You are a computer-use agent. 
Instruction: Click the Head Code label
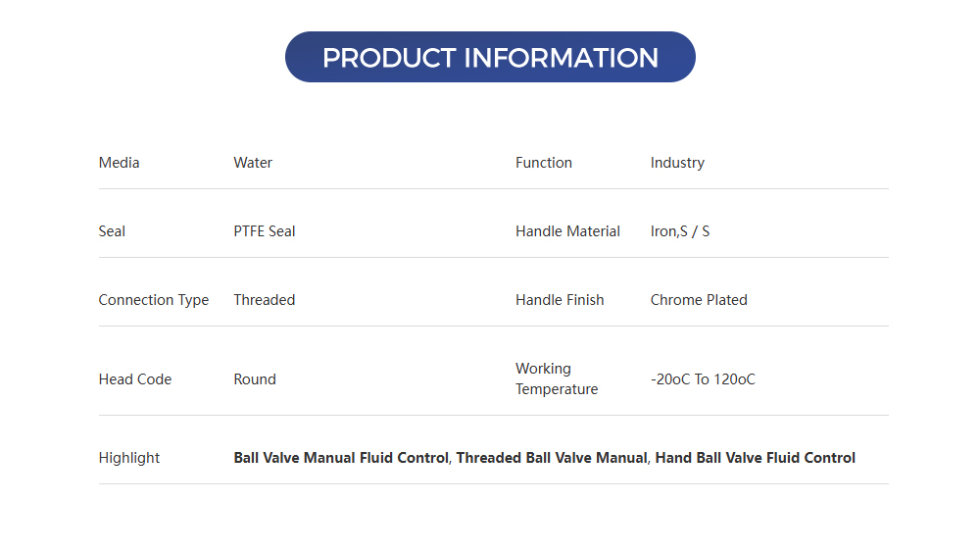[x=135, y=379]
